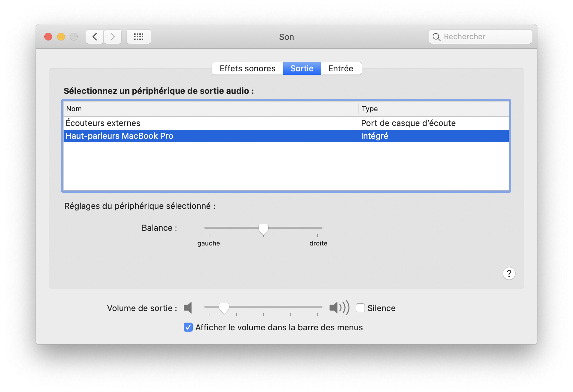The image size is (573, 392).
Task: Minimize the Son window with yellow button
Action: click(x=61, y=37)
